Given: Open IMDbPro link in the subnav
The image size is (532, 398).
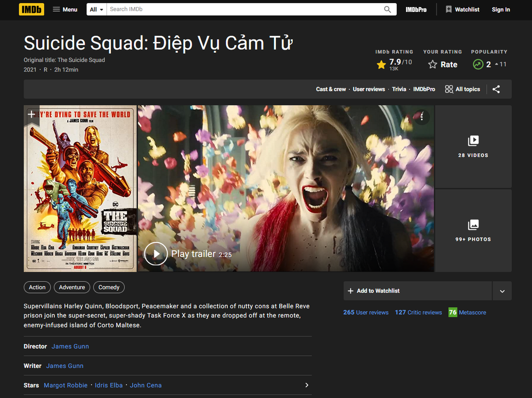Looking at the screenshot, I should (424, 89).
